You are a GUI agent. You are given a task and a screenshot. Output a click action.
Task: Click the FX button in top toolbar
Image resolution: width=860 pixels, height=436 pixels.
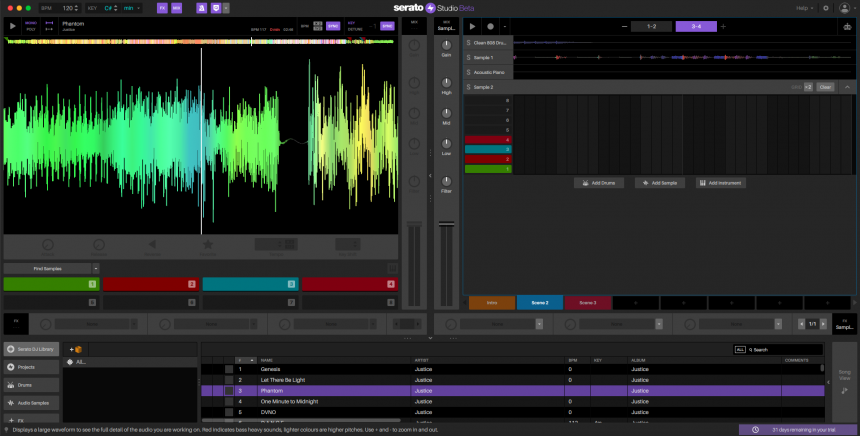(162, 8)
